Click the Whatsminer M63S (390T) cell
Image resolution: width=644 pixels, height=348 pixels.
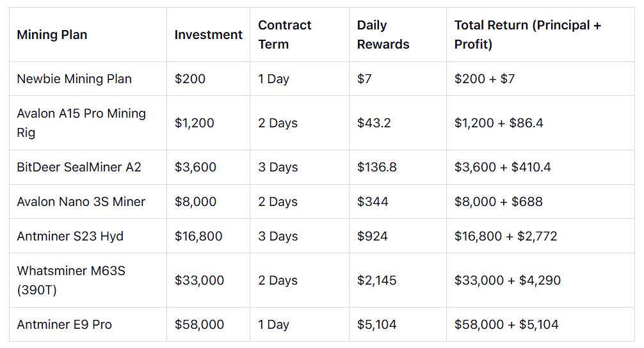(71, 280)
